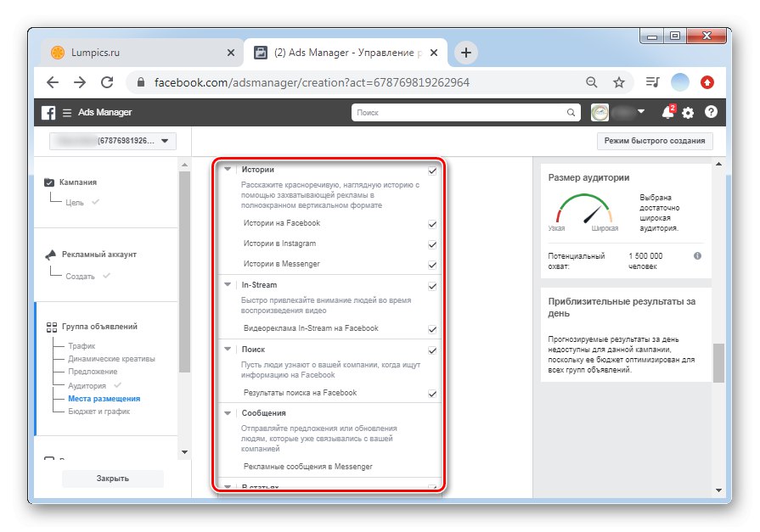Click the Режим быстрого создания button
Viewport: 760px width, 532px height.
pos(655,141)
